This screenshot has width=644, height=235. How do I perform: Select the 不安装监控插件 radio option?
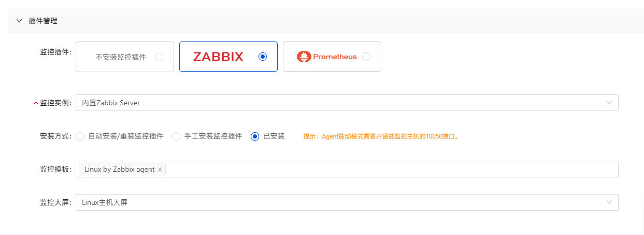pyautogui.click(x=159, y=57)
